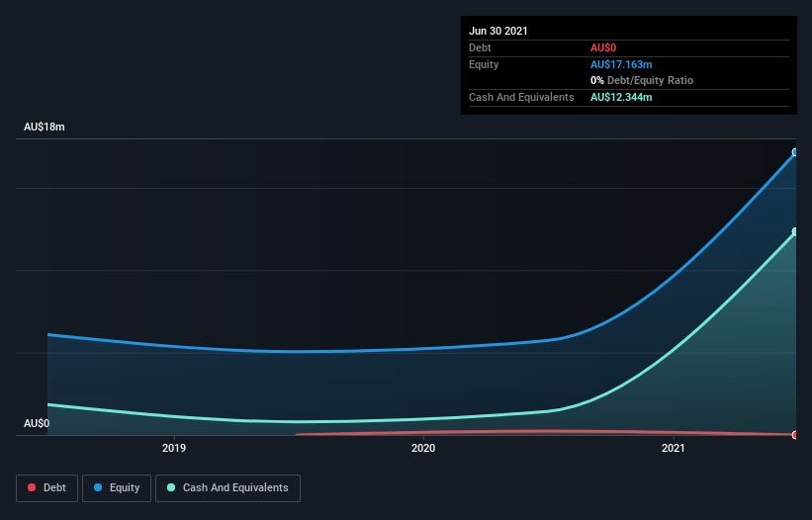
Task: Toggle the Debt series legend button
Action: (46, 488)
